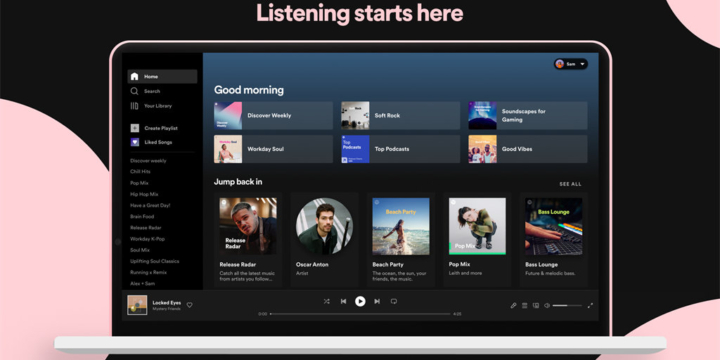Image resolution: width=720 pixels, height=360 pixels.
Task: Click the Discover Weekly tile artwork
Action: coord(228,116)
